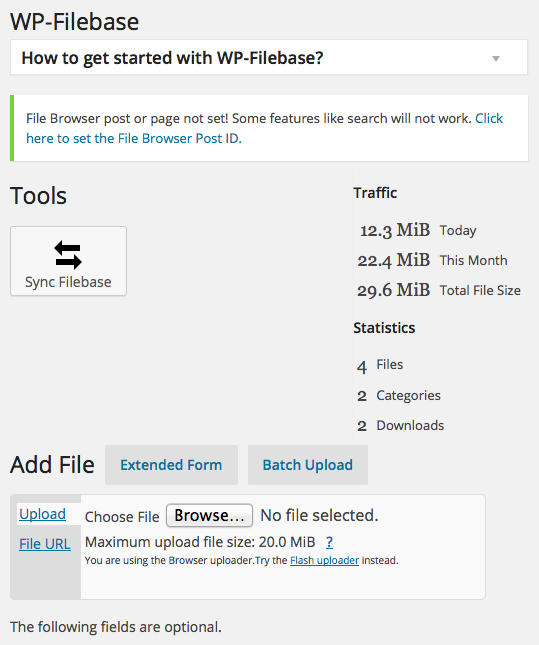Viewport: 539px width, 645px height.
Task: Open the 'How to get started' heading
Action: point(172,58)
